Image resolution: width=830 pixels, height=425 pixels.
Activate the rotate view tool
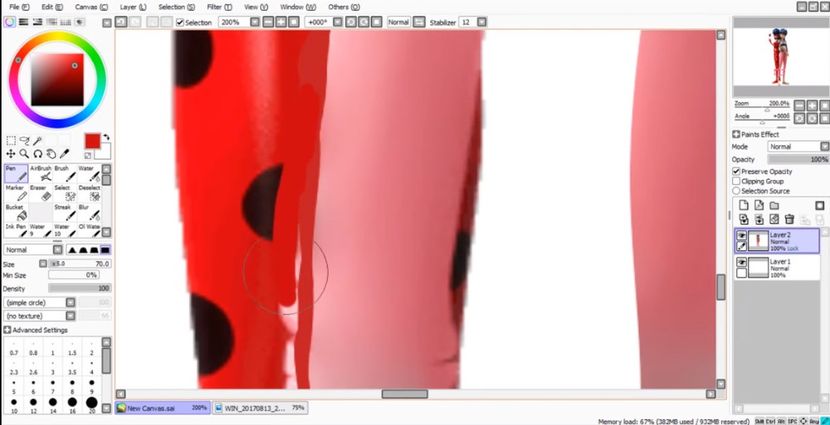[38, 154]
